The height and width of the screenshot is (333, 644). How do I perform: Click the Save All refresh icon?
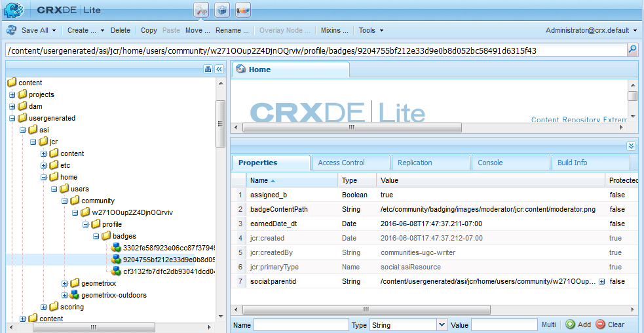click(11, 30)
